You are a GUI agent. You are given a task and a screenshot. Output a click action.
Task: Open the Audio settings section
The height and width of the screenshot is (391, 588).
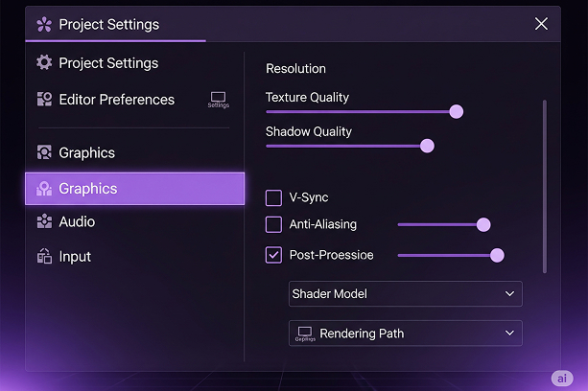click(x=77, y=222)
